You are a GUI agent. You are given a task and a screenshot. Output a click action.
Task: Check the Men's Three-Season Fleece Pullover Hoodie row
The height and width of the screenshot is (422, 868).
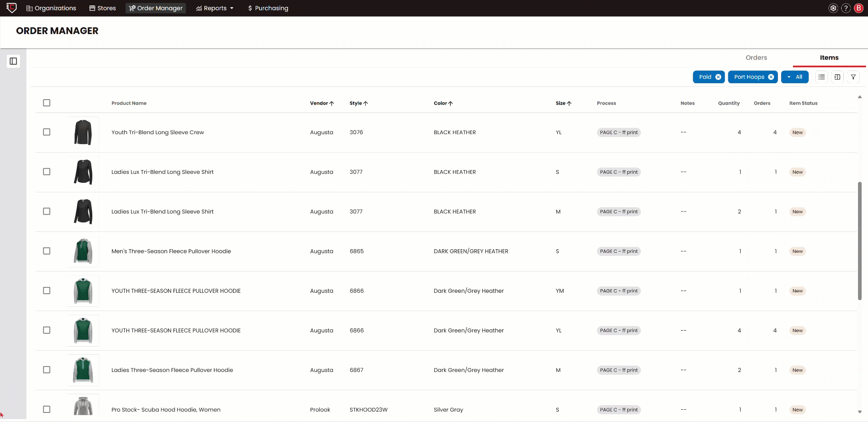[46, 251]
